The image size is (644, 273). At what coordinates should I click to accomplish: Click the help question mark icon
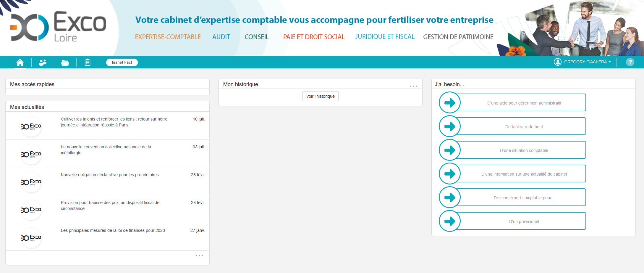point(630,62)
